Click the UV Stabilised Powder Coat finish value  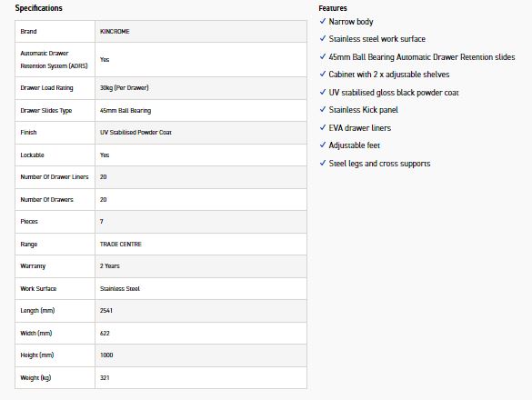(x=136, y=133)
